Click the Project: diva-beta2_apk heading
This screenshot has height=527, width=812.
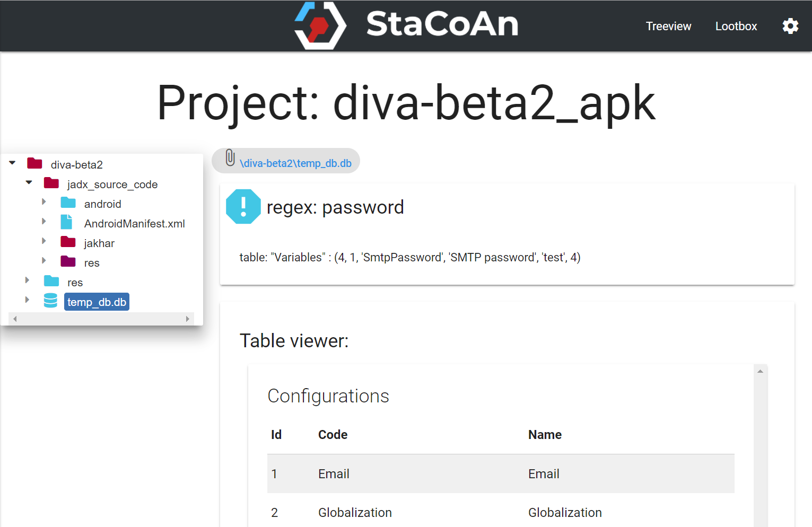[x=406, y=104]
